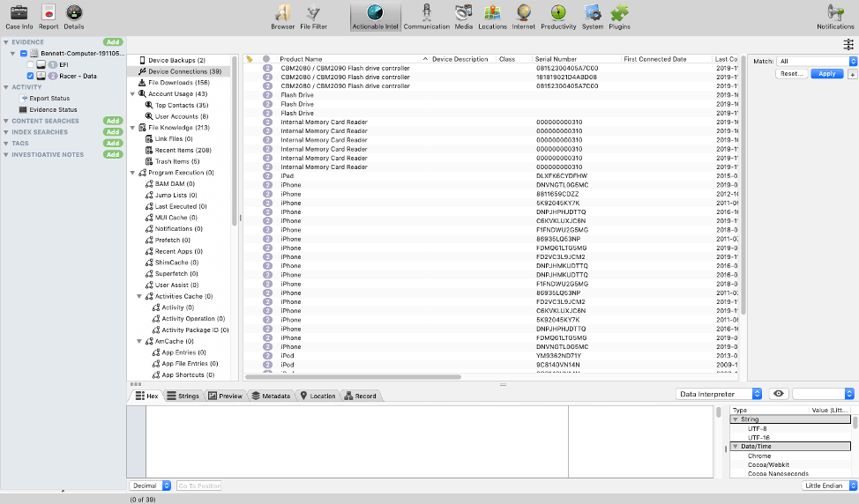Click the Apply filter button
This screenshot has width=859, height=504.
[827, 73]
